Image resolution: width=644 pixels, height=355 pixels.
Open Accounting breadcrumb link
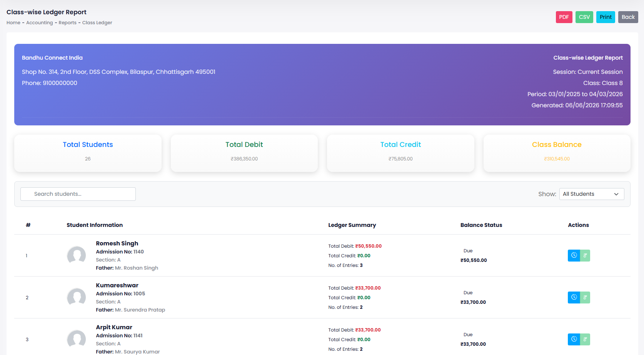click(40, 23)
